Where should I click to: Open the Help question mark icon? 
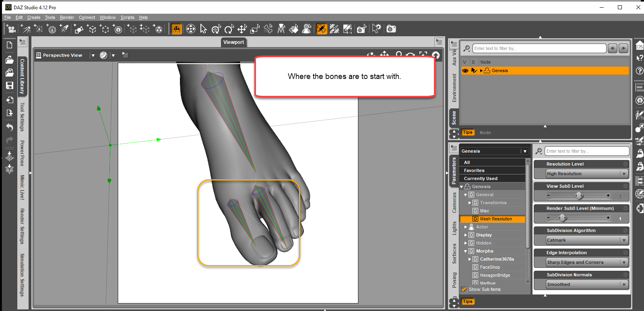point(640,70)
